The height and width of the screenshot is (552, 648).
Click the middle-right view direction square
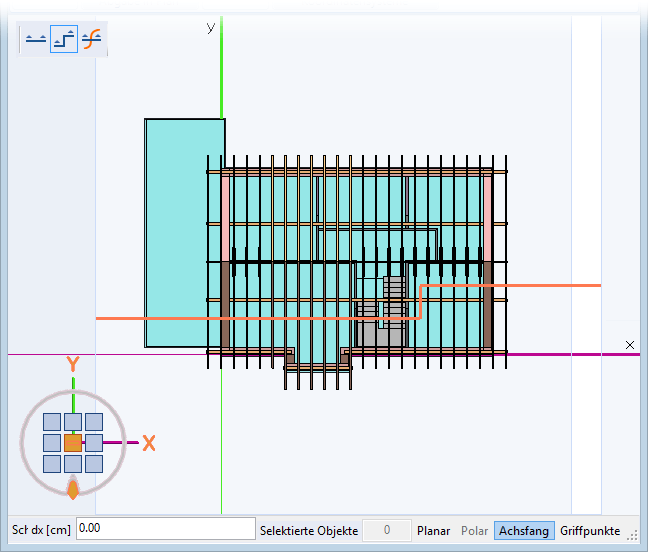[x=94, y=443]
